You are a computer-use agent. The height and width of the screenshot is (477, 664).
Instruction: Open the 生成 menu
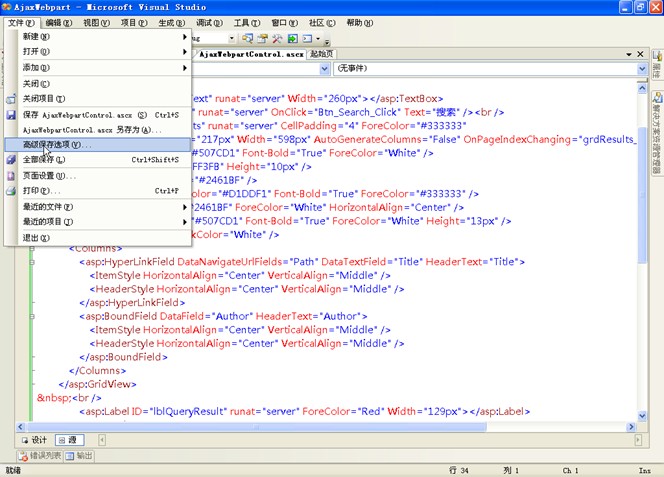coord(172,23)
